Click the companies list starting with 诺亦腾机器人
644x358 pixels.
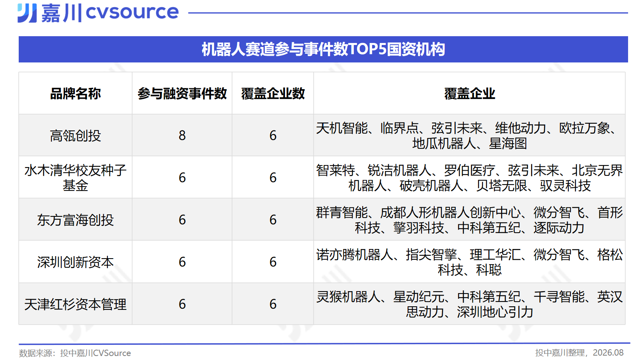[x=469, y=262]
